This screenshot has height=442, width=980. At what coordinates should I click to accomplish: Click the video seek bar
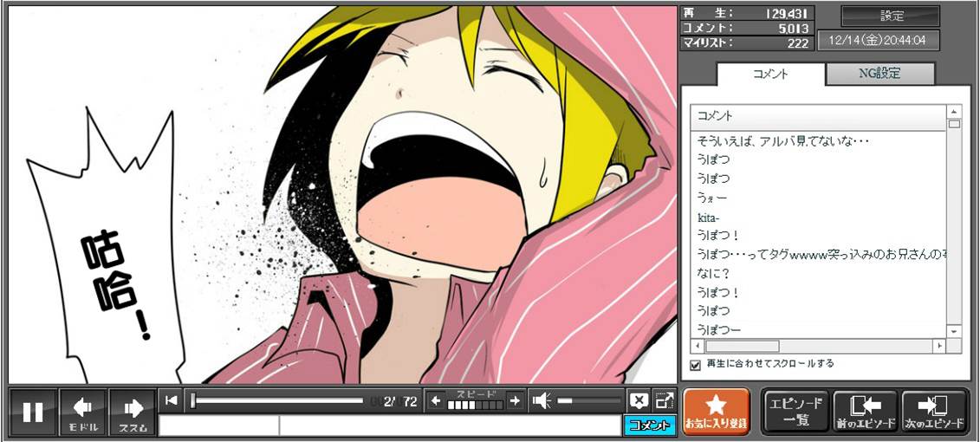[x=277, y=400]
